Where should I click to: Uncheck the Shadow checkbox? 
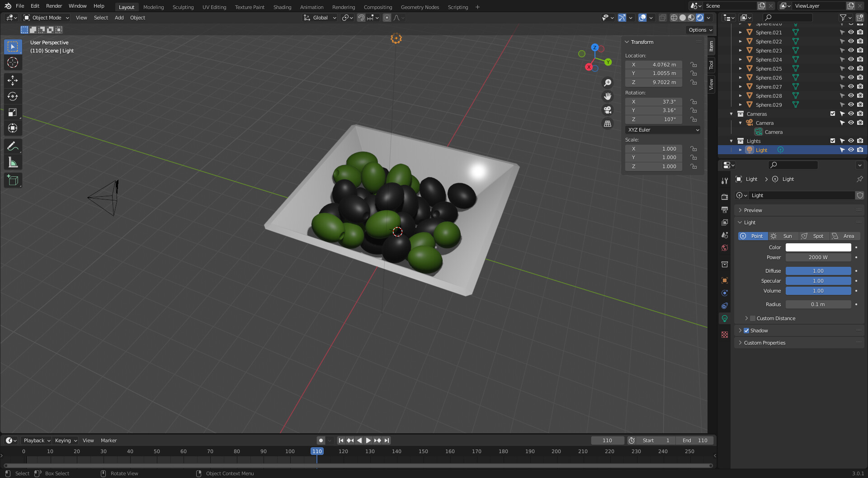pos(746,331)
